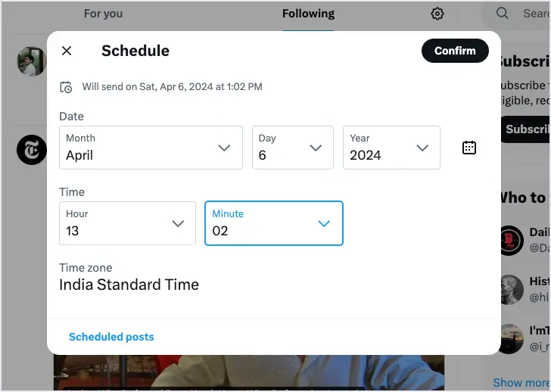Click the Subscribe button in sidebar
551x392 pixels.
[526, 129]
